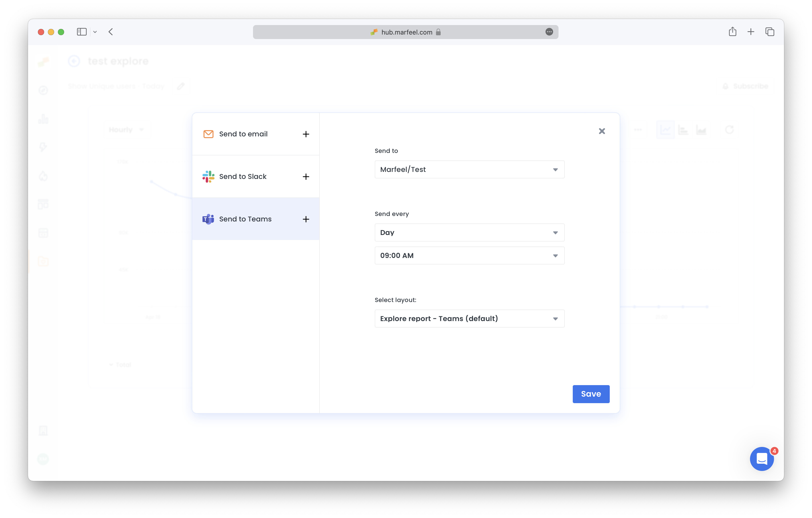
Task: Open the three-dot options menu above the chart
Action: pyautogui.click(x=638, y=130)
